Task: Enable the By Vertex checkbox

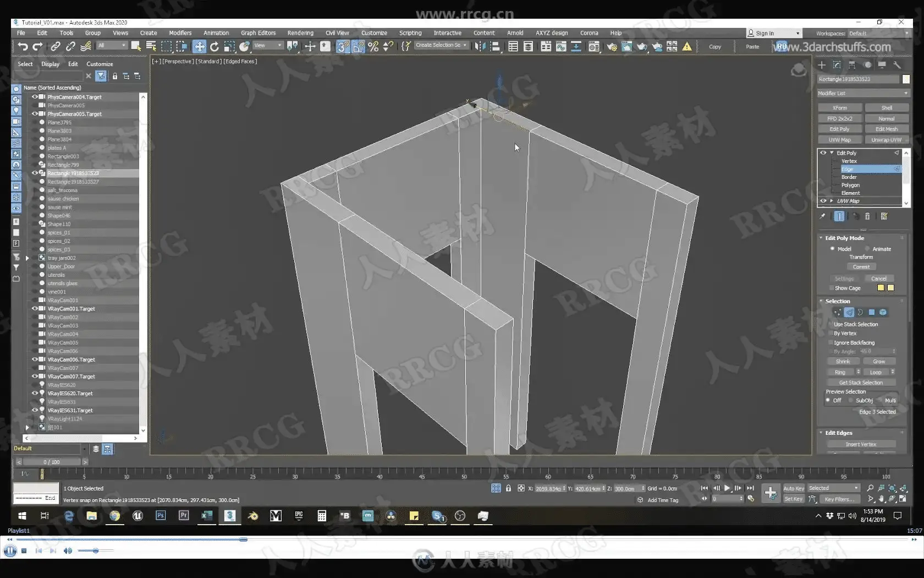Action: click(831, 333)
